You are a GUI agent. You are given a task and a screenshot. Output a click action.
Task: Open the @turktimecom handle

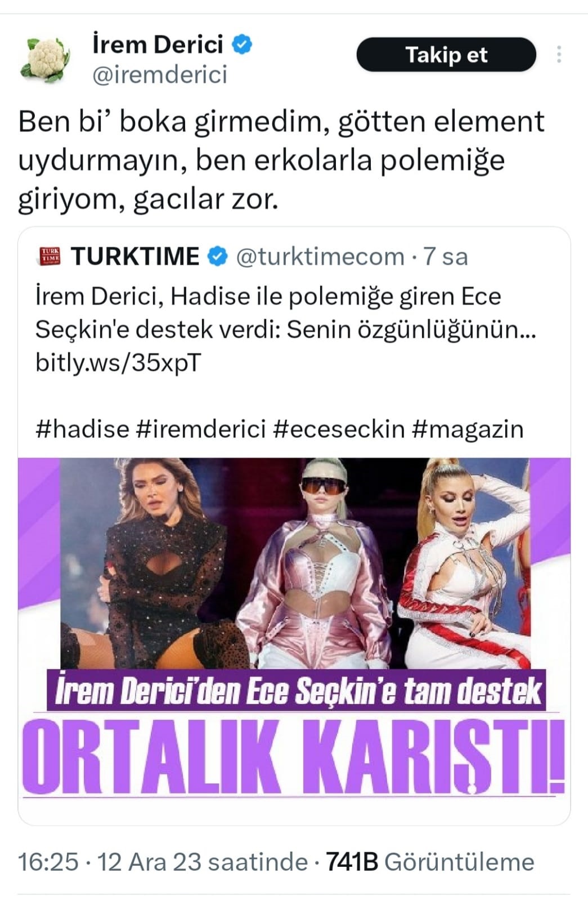pyautogui.click(x=320, y=257)
